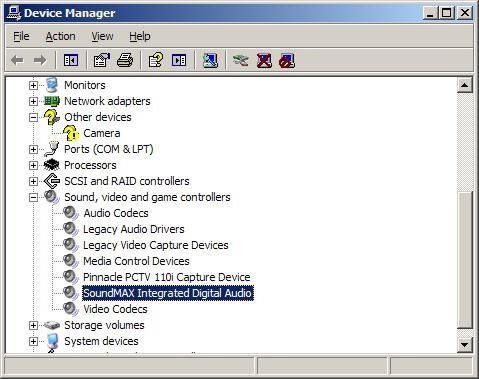Click the scrollbar down arrow
This screenshot has width=479, height=379.
pyautogui.click(x=464, y=344)
